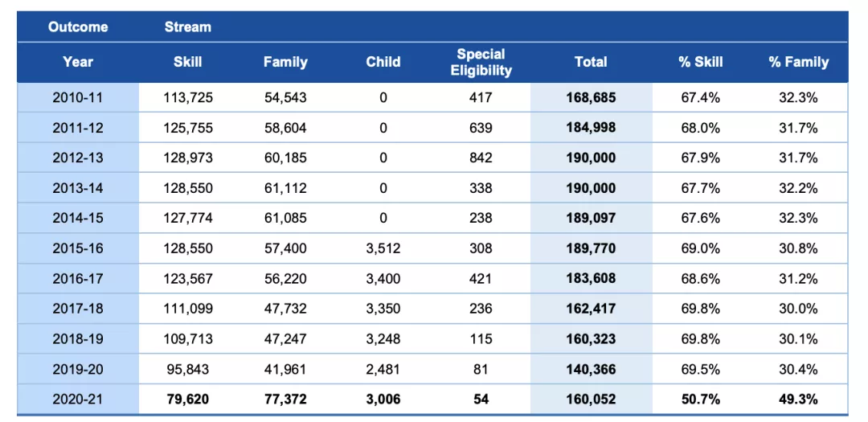Click the Child column header
The image size is (868, 422).
coord(383,62)
